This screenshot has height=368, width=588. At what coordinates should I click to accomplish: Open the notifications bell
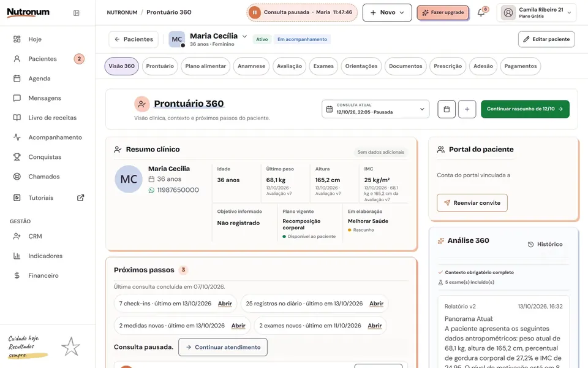(x=481, y=13)
